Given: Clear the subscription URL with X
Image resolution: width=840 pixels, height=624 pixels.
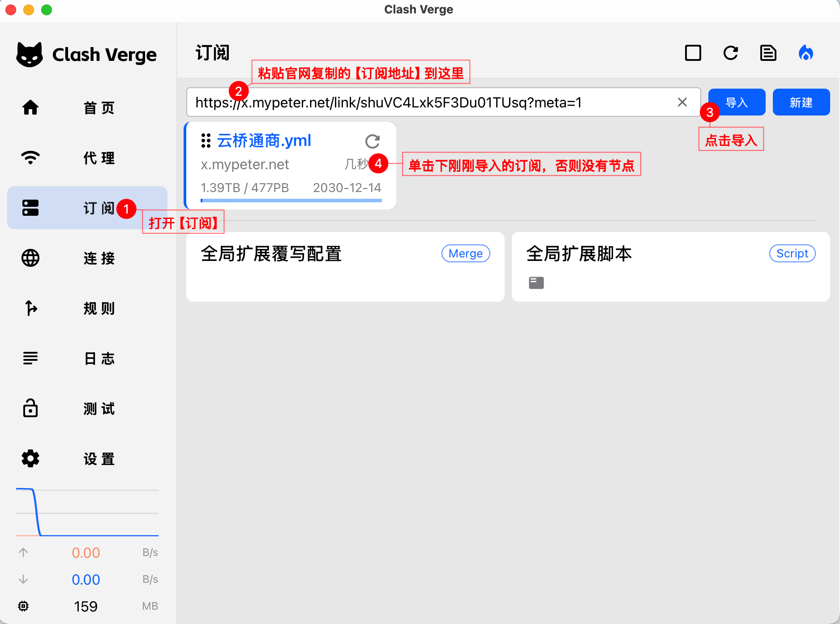Looking at the screenshot, I should (x=682, y=102).
